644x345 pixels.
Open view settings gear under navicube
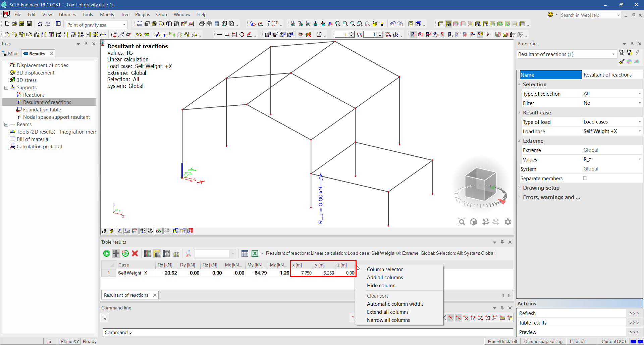[x=508, y=222]
